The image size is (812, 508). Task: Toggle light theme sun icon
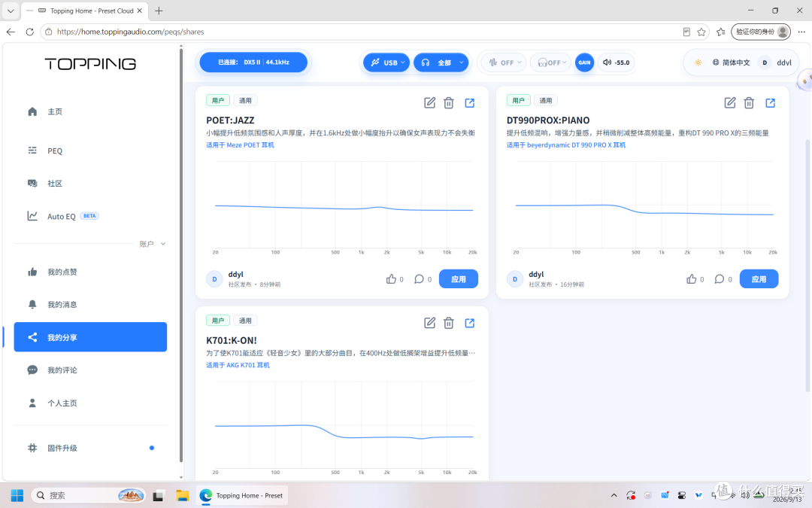698,62
